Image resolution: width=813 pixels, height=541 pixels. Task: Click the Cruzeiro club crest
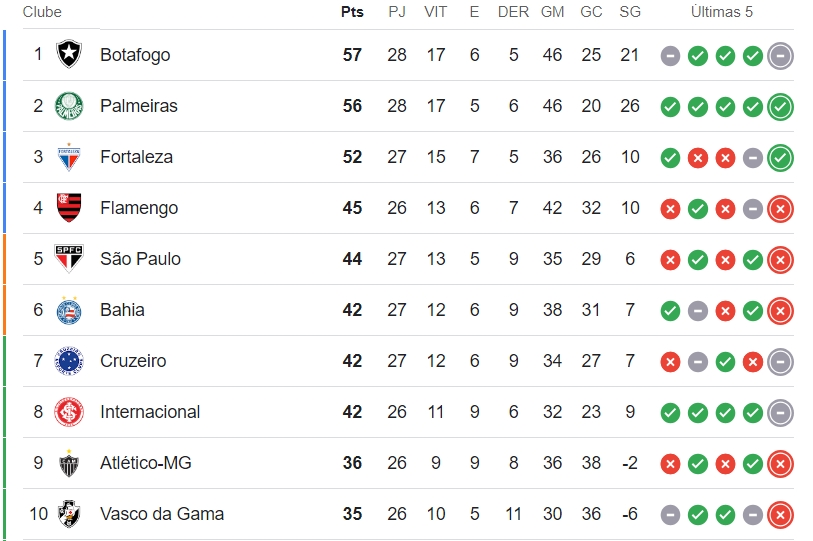pyautogui.click(x=69, y=360)
